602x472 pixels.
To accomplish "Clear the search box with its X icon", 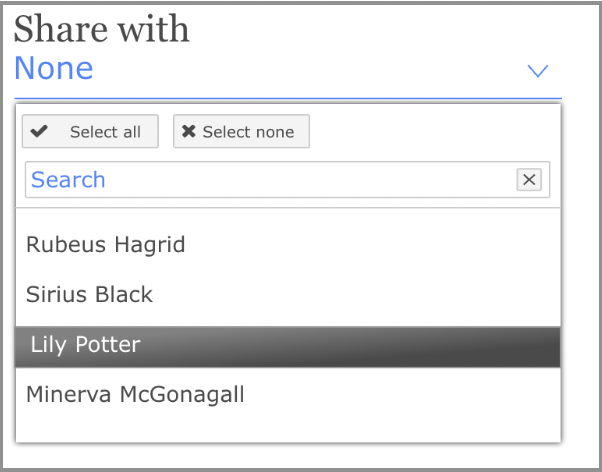I will (x=529, y=179).
